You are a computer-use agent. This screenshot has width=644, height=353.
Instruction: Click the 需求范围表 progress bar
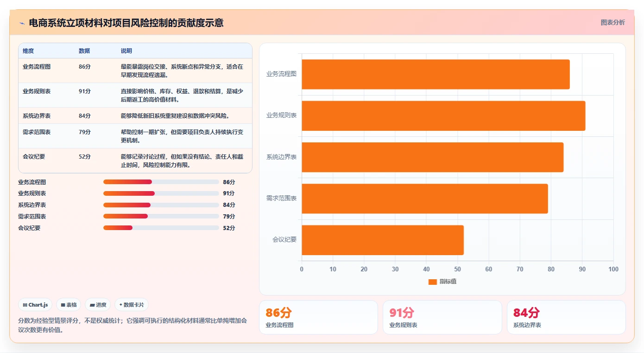[161, 216]
